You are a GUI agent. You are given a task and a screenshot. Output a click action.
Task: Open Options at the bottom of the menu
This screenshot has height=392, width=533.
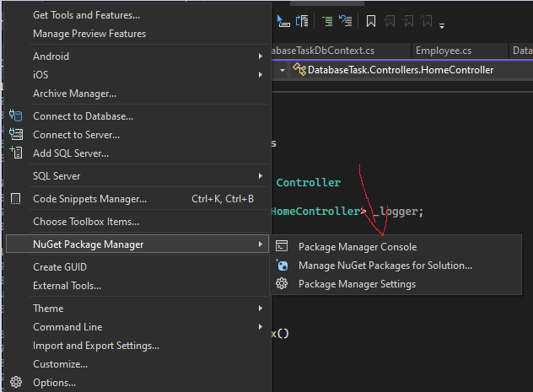[54, 383]
